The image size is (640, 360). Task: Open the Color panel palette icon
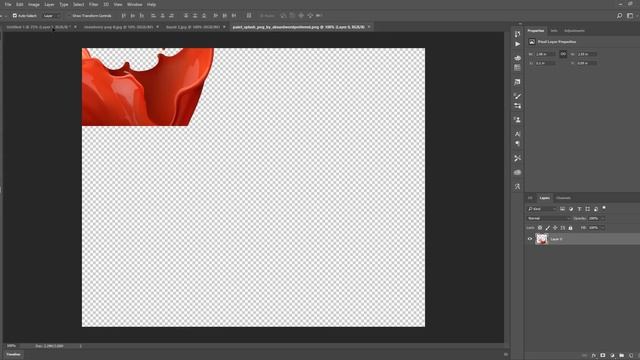[x=518, y=58]
